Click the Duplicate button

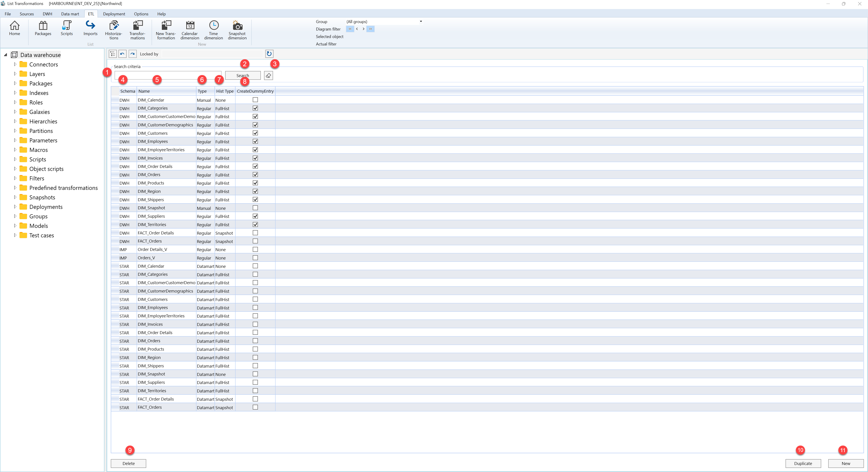[803, 463]
